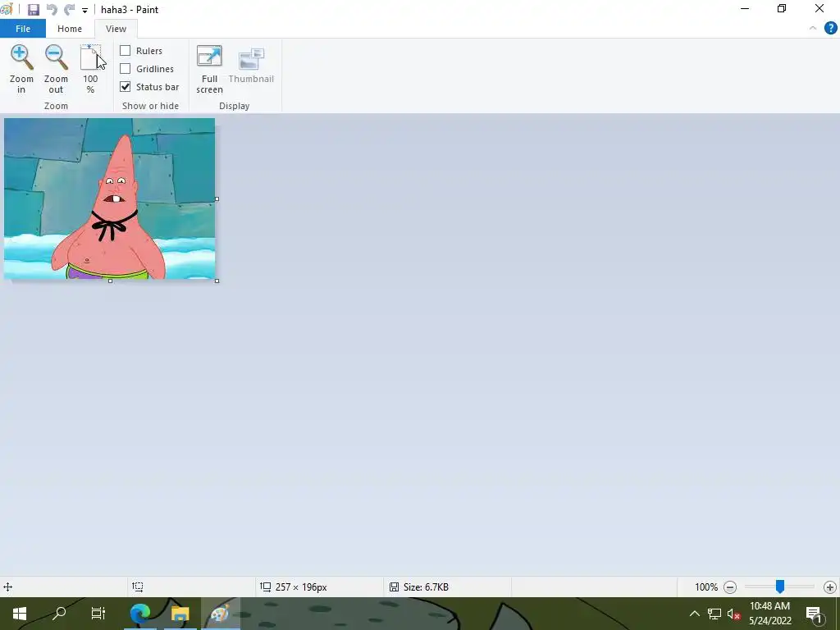Open Customize Quick Access Toolbar dropdown
840x630 pixels.
84,10
